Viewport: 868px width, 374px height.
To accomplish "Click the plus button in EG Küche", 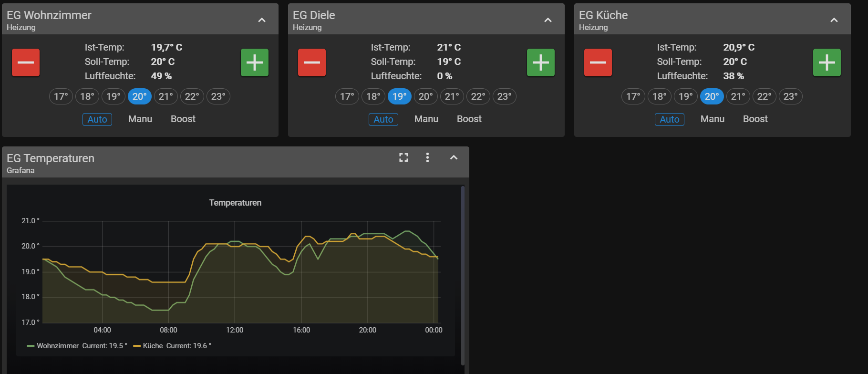I will 827,62.
